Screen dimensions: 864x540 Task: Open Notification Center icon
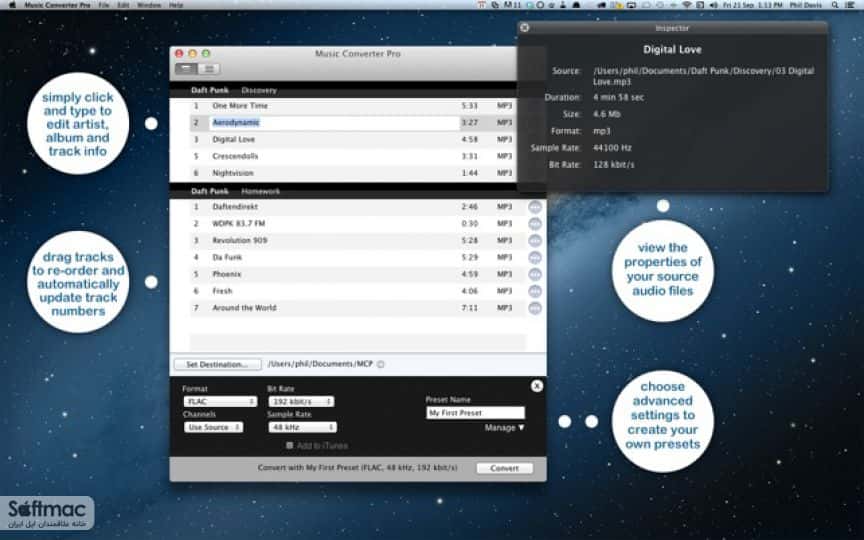click(x=850, y=5)
